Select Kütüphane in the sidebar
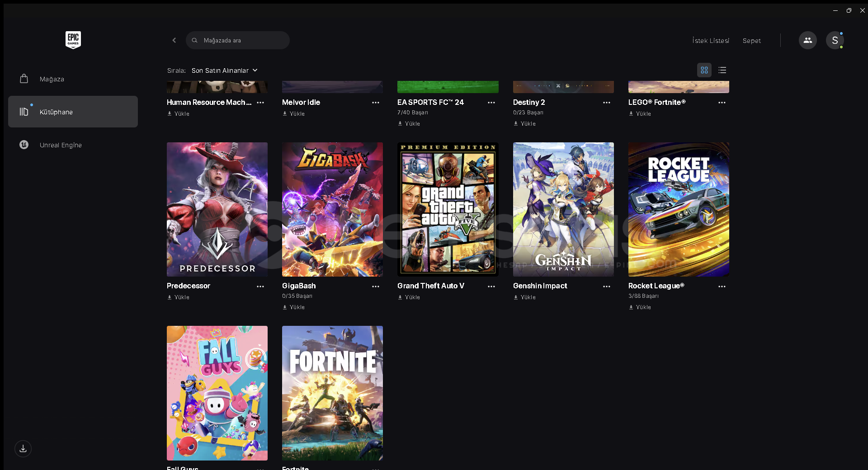Image resolution: width=868 pixels, height=470 pixels. (x=73, y=112)
